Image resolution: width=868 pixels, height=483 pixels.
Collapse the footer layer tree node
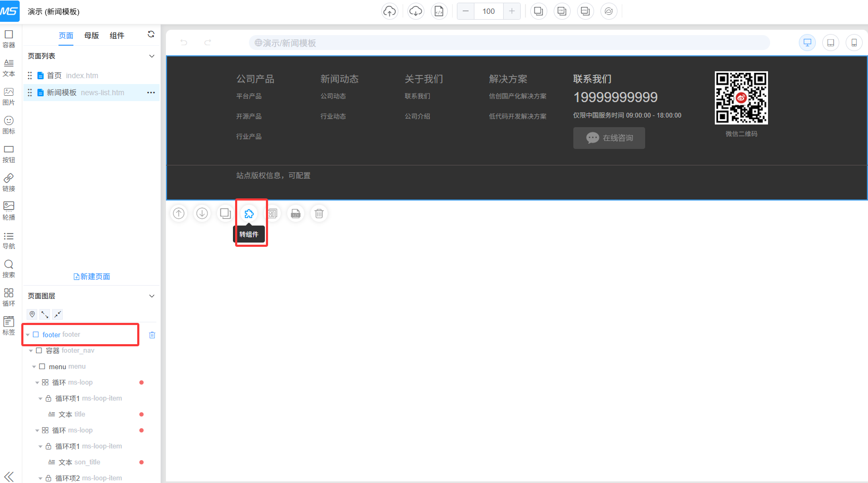[28, 335]
